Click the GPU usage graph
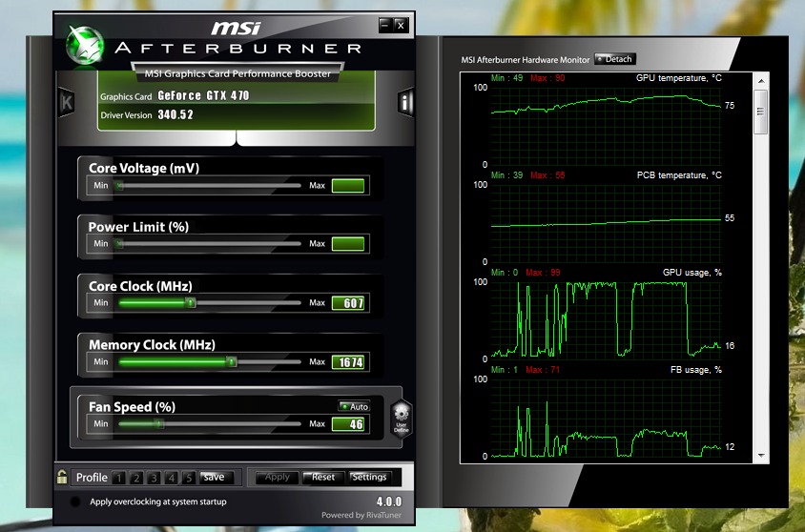The height and width of the screenshot is (532, 805). [x=606, y=320]
